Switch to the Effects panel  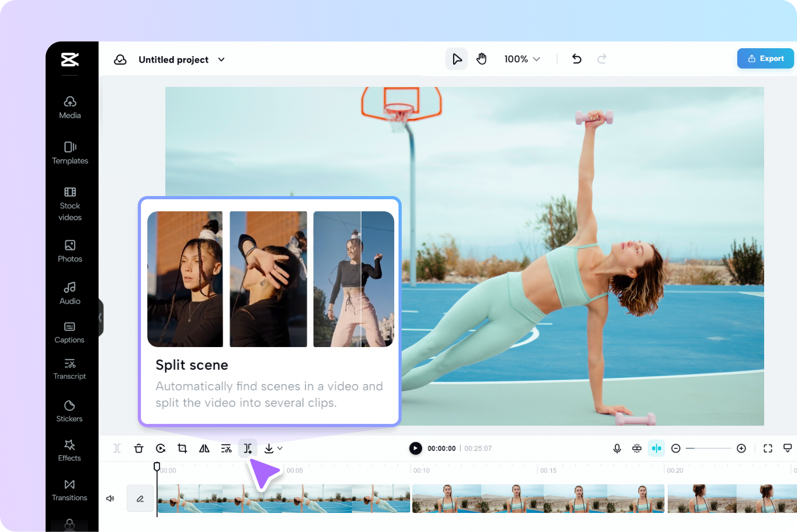69,449
